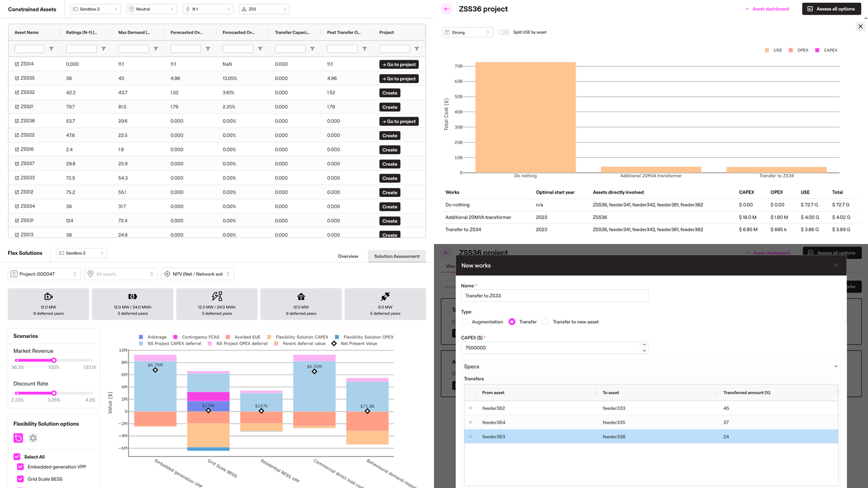The image size is (868, 488).
Task: Uncheck Embedded generation VPP checkbox
Action: click(21, 467)
